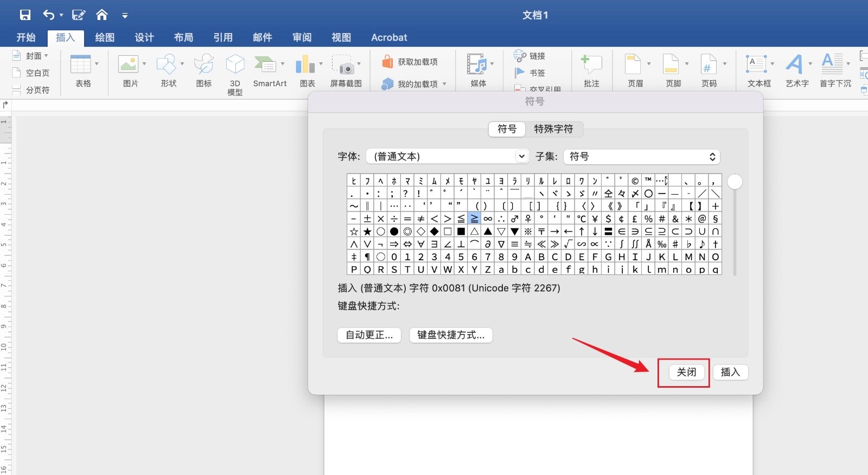868x475 pixels.
Task: Select the ℃ Celsius symbol
Action: [x=581, y=219]
